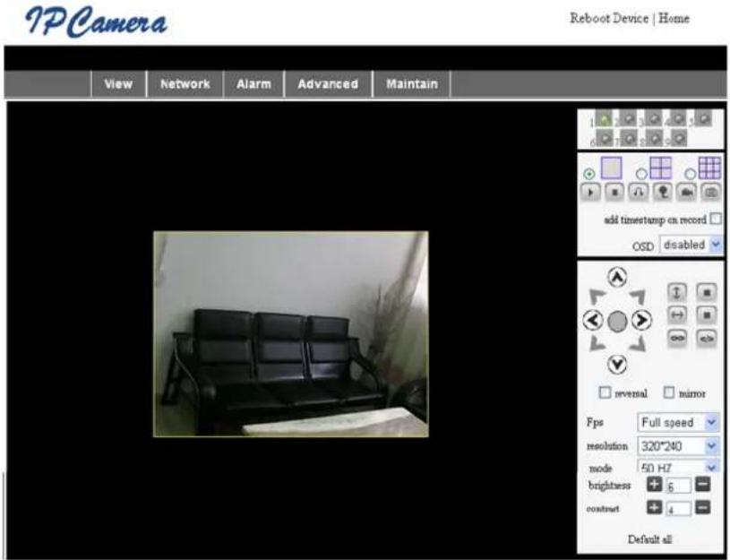The height and width of the screenshot is (560, 730).
Task: Select camera channel 7 indicator
Action: (629, 138)
